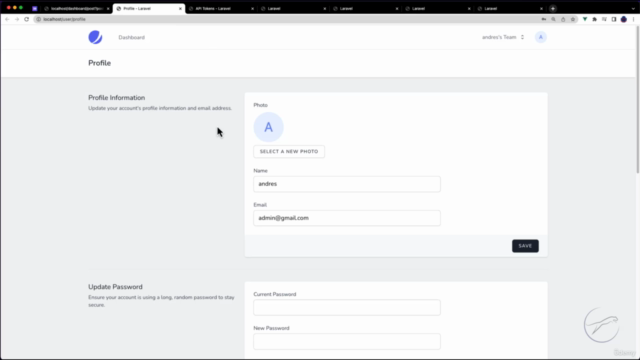Click the New Password label

point(271,328)
